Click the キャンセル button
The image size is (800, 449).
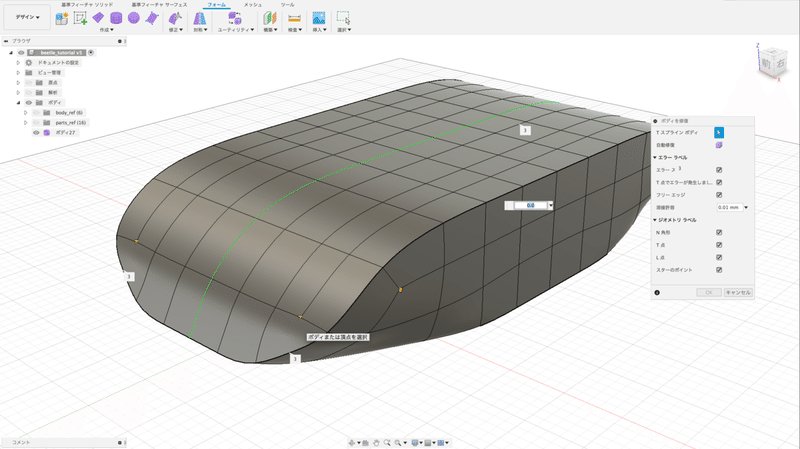(x=738, y=292)
